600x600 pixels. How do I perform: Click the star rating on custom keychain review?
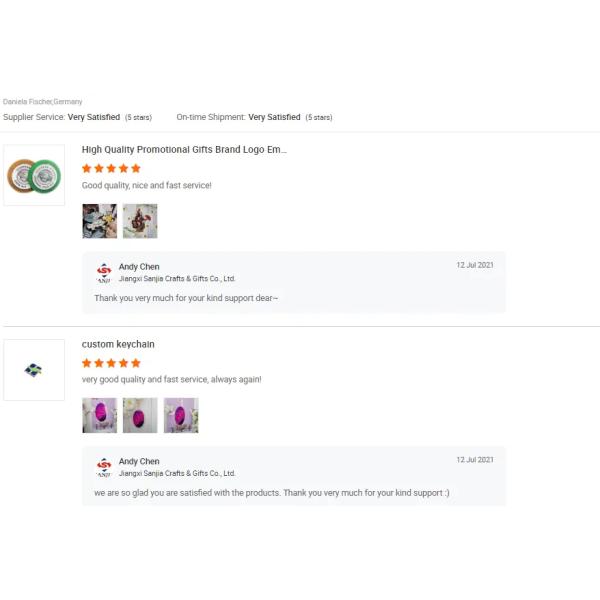click(111, 363)
